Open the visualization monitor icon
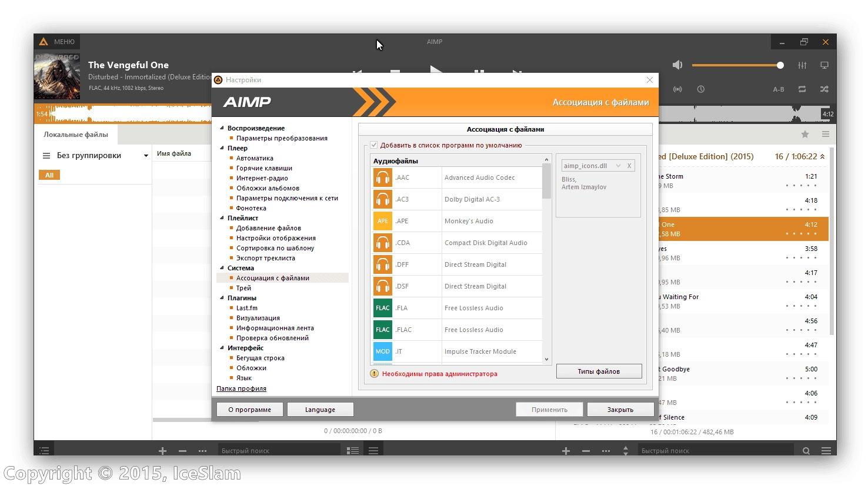 click(x=824, y=65)
